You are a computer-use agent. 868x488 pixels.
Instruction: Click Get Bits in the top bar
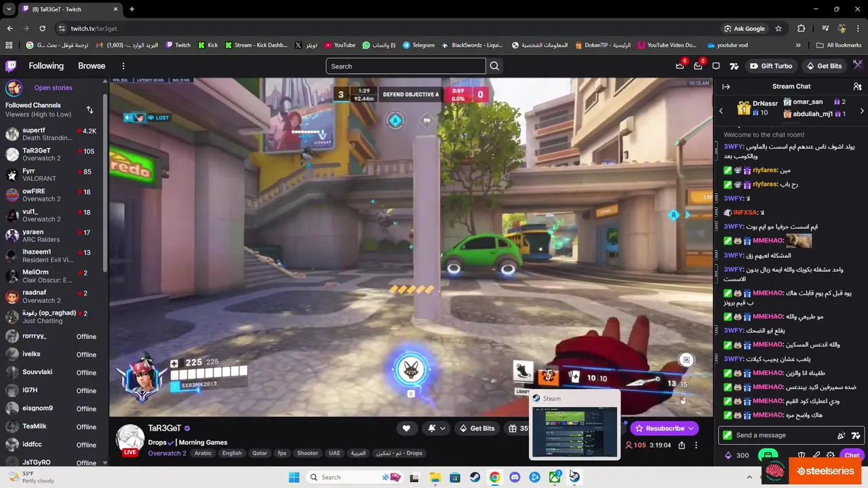[x=824, y=66]
